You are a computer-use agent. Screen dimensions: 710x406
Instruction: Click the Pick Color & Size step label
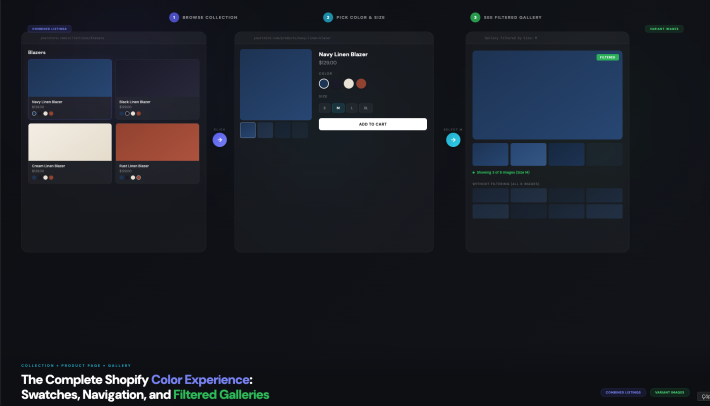360,18
